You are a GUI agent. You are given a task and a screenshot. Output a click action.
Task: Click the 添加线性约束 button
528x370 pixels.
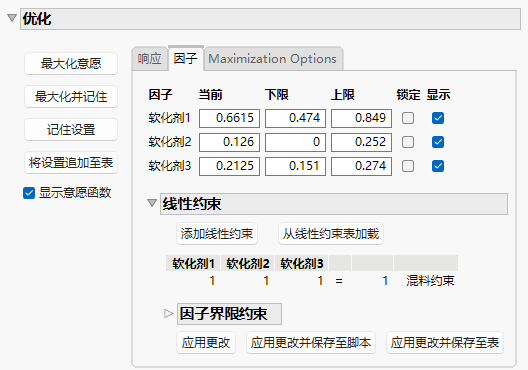[217, 234]
